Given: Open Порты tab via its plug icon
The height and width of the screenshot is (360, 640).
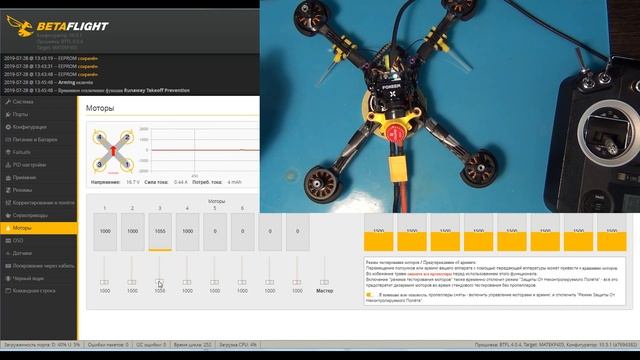Looking at the screenshot, I should click(8, 114).
